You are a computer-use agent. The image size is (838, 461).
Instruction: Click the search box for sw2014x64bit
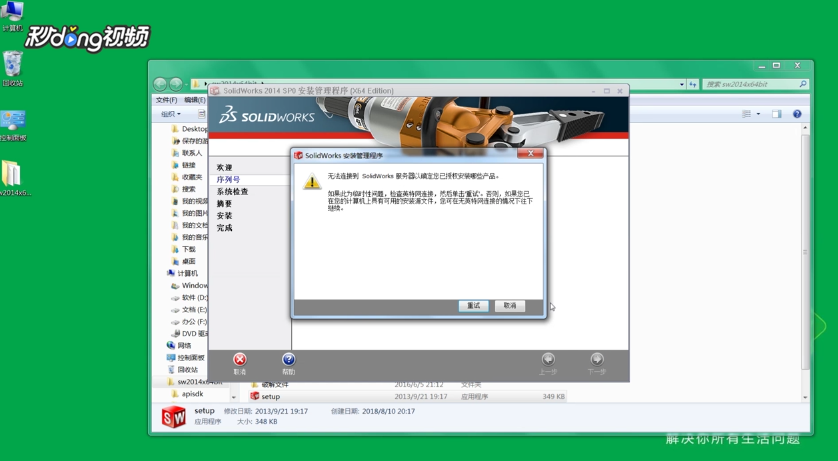point(755,84)
